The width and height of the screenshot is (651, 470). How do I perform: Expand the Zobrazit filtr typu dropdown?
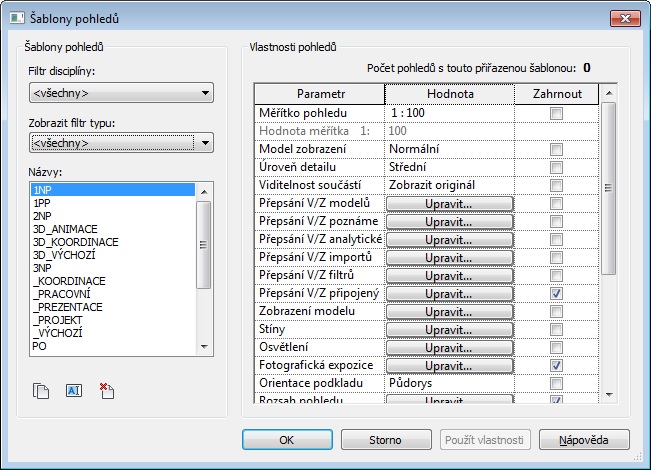point(121,143)
